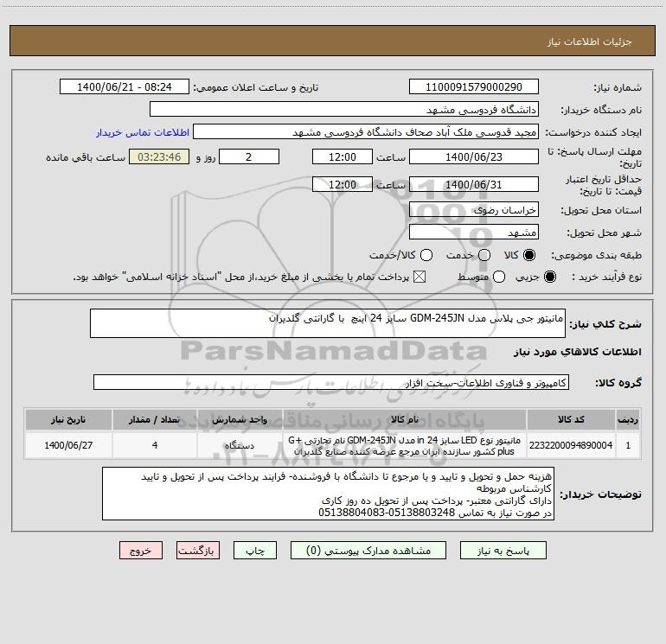Click the خروج exit button
The width and height of the screenshot is (666, 644).
pos(141,551)
